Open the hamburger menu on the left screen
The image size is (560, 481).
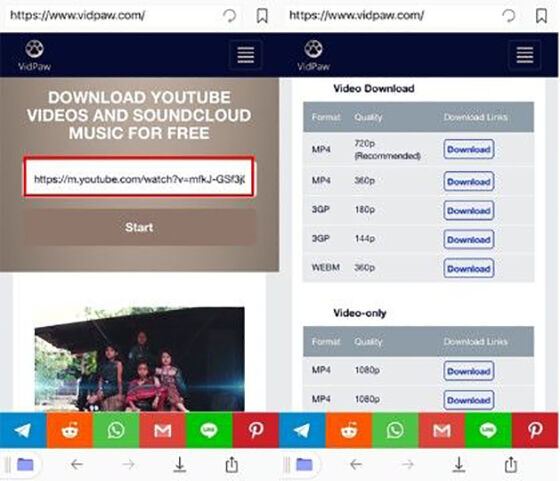click(x=246, y=55)
